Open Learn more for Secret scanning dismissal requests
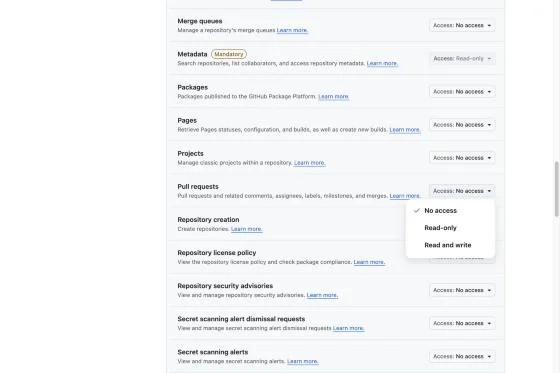This screenshot has width=560, height=373. (348, 328)
